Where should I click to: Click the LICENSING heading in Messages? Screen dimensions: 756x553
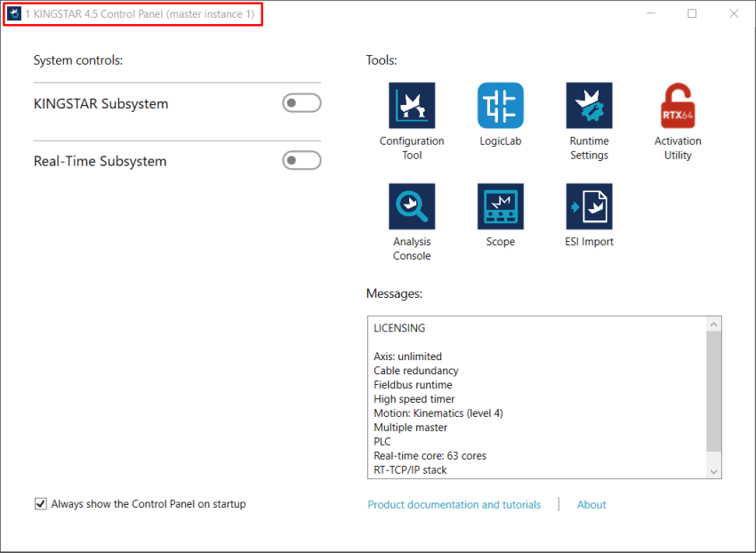point(399,328)
